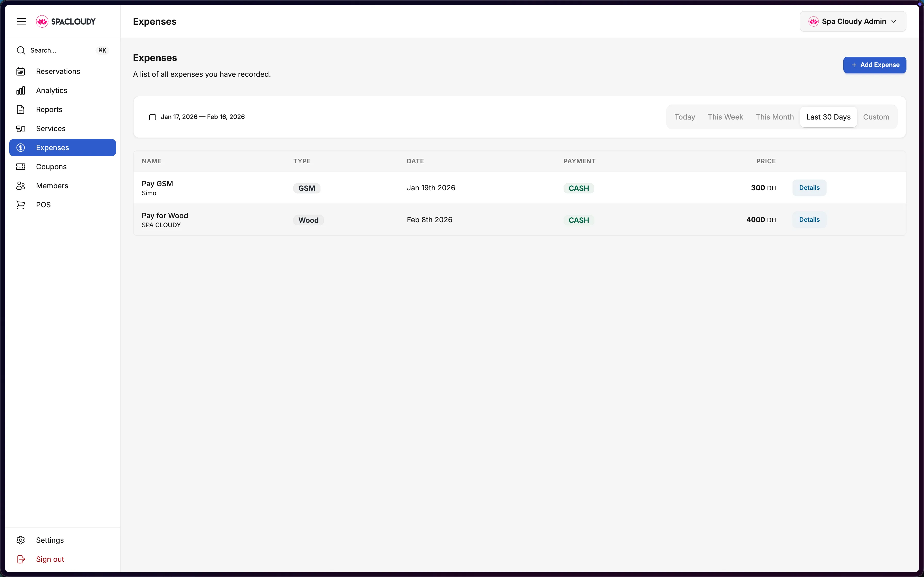This screenshot has height=577, width=924.
Task: Enable the This Month filter
Action: pos(774,117)
